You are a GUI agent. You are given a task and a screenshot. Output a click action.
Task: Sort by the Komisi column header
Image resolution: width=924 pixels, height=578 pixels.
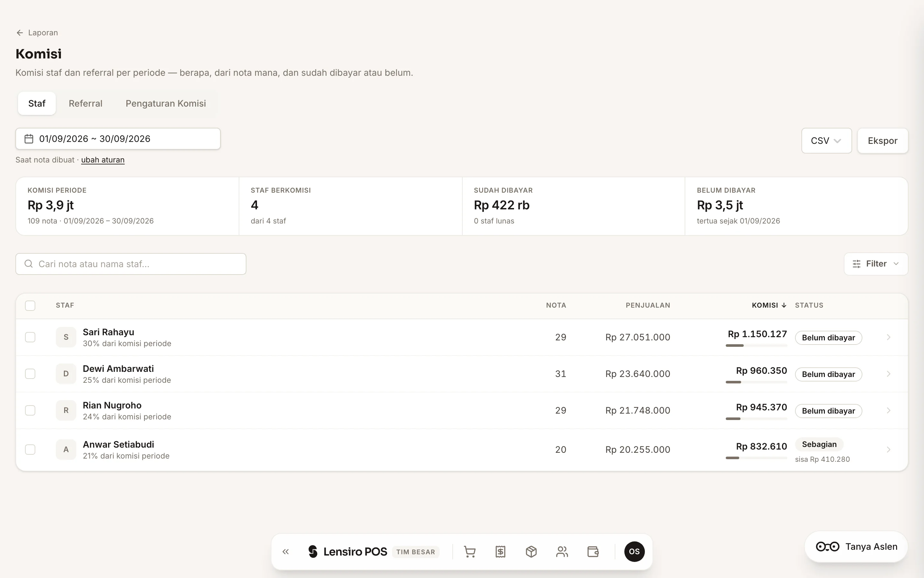(x=769, y=305)
